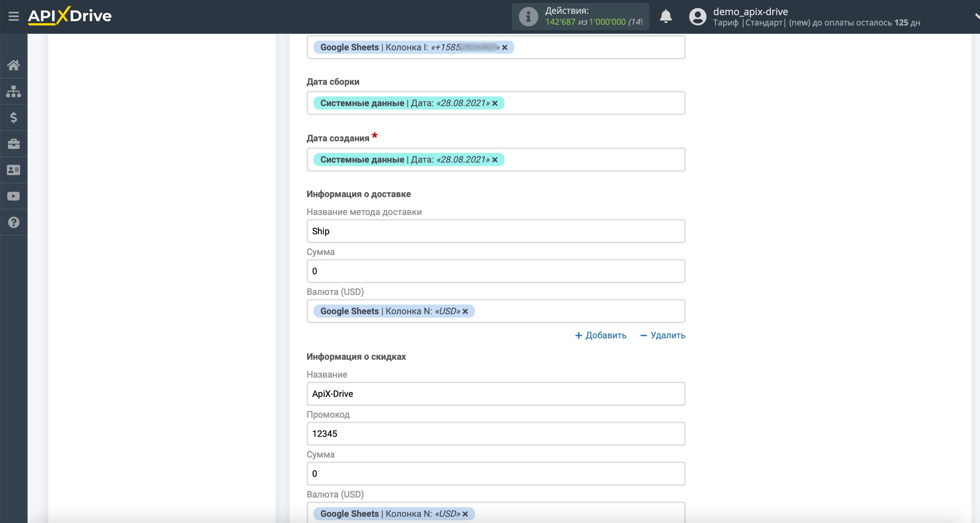
Task: Remove the Колонка I phone tag
Action: (x=504, y=48)
